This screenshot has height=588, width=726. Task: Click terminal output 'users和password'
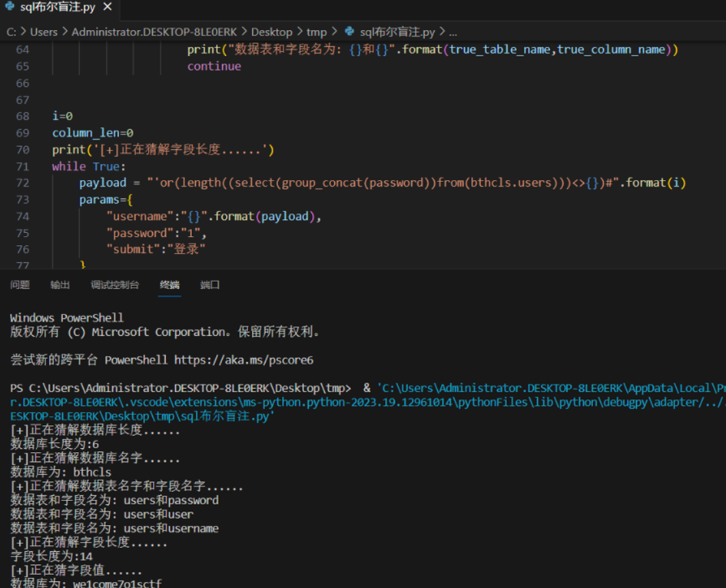click(x=171, y=500)
